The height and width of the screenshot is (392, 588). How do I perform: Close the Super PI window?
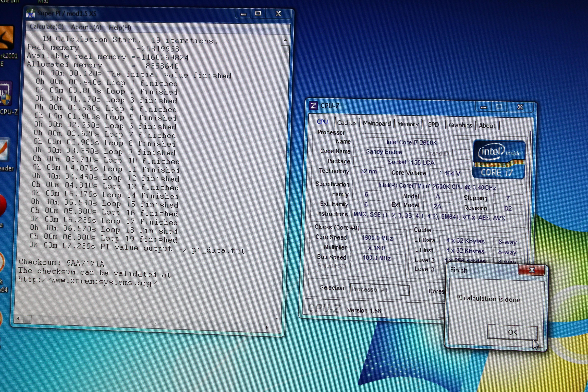(x=278, y=14)
